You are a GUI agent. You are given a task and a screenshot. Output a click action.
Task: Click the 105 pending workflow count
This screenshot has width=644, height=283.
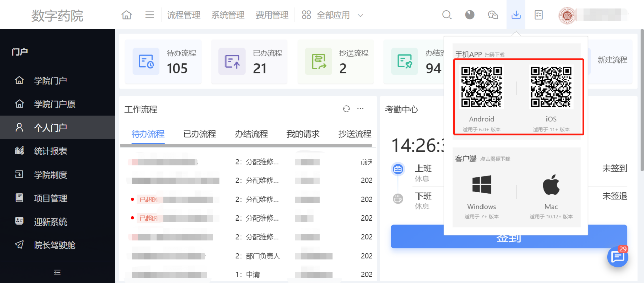coord(177,68)
